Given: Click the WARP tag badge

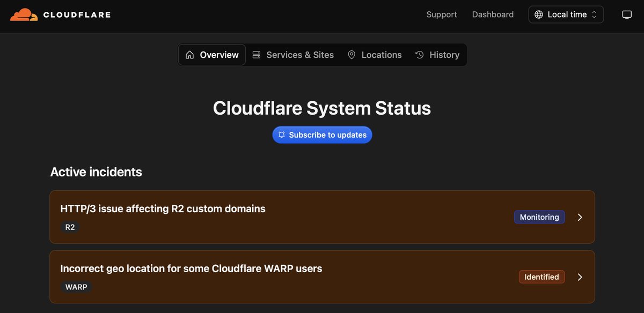Looking at the screenshot, I should [x=76, y=287].
